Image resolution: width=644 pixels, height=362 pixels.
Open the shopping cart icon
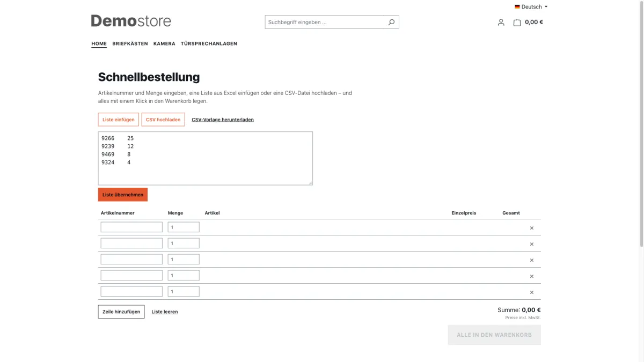click(x=517, y=23)
